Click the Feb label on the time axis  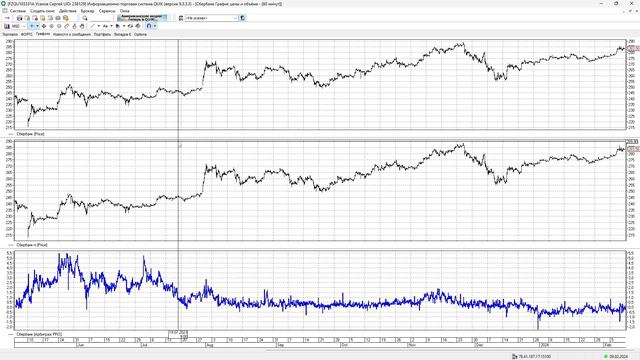click(x=608, y=345)
